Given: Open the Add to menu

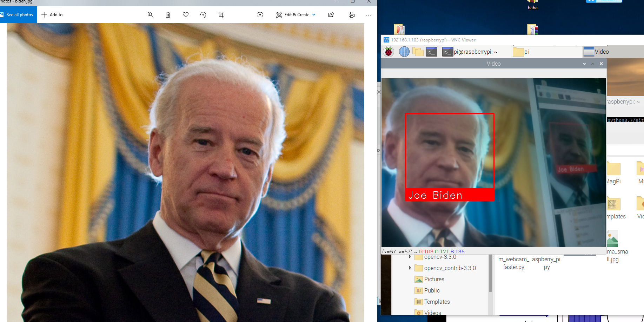Looking at the screenshot, I should click(x=52, y=15).
